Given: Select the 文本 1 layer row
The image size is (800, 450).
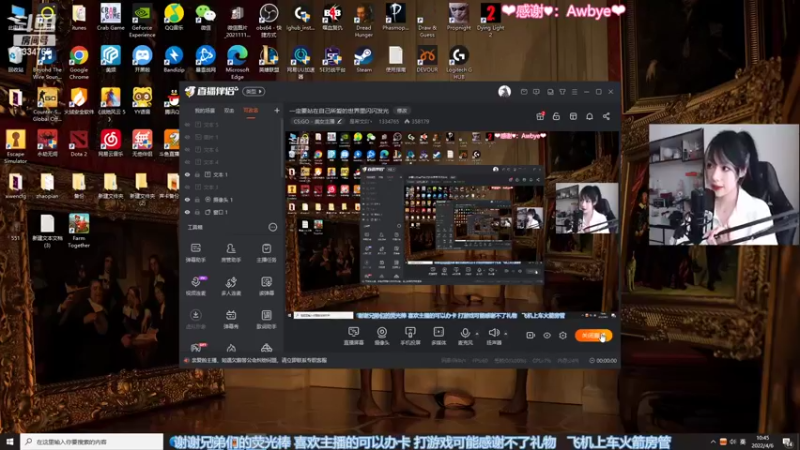Looking at the screenshot, I should pyautogui.click(x=232, y=174).
